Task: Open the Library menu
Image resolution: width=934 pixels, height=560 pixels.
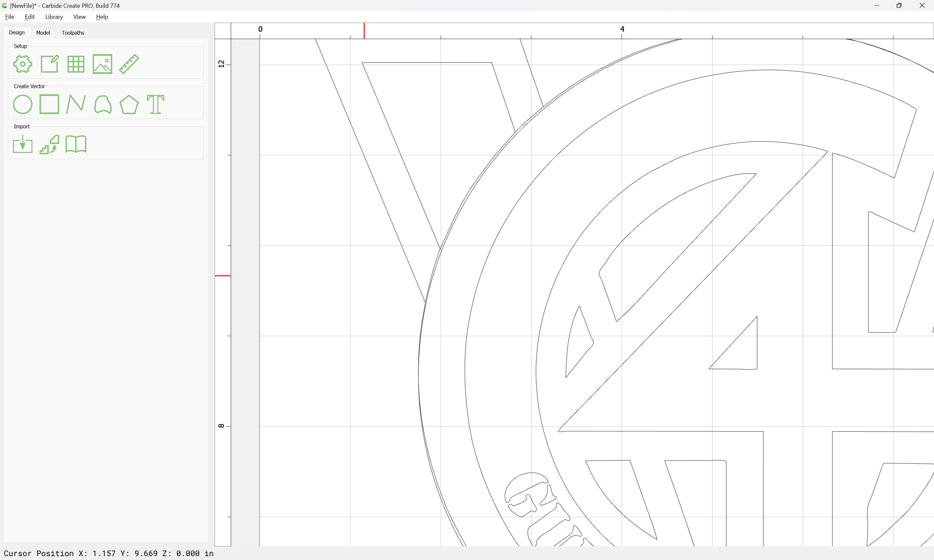Action: point(54,17)
